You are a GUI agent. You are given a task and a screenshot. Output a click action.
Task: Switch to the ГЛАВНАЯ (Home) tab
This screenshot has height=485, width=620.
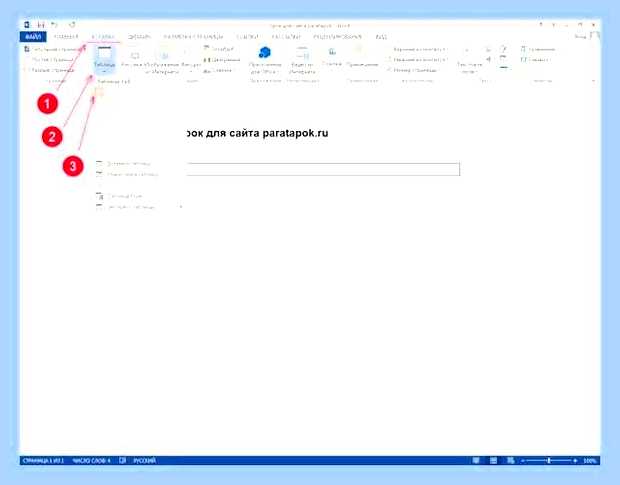pyautogui.click(x=66, y=37)
